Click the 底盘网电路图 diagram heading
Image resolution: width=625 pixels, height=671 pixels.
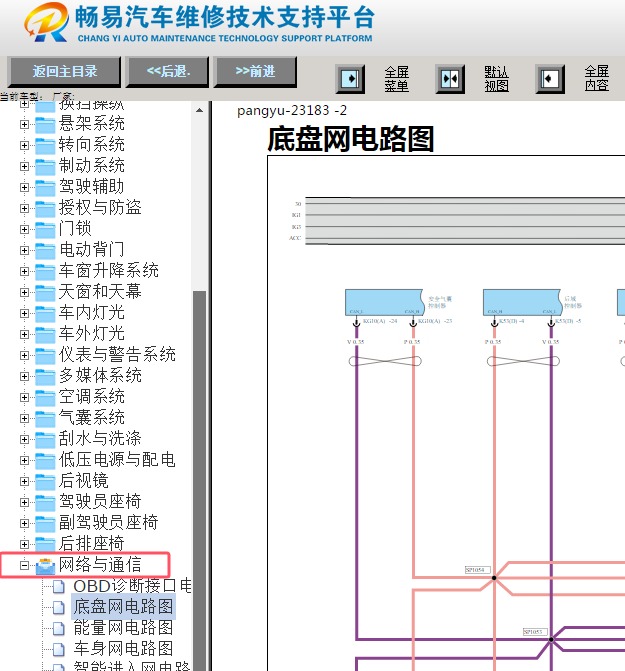[351, 139]
